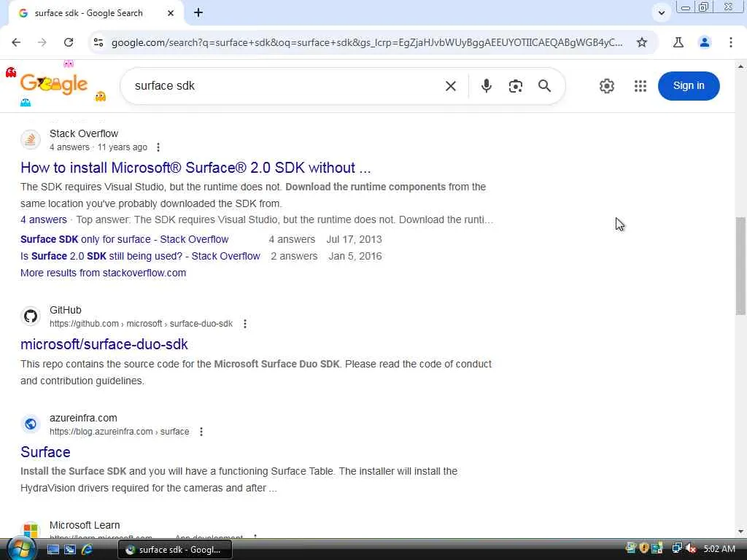Open Google quick settings gear

click(x=606, y=86)
